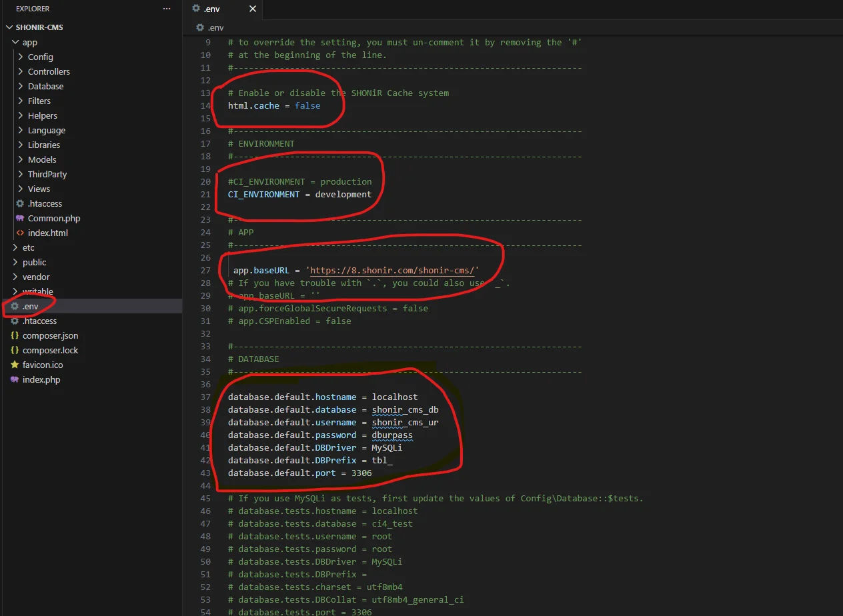Expand the etc folder

click(15, 247)
